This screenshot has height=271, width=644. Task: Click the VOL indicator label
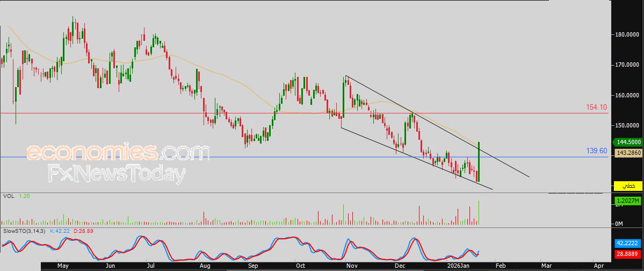click(9, 197)
